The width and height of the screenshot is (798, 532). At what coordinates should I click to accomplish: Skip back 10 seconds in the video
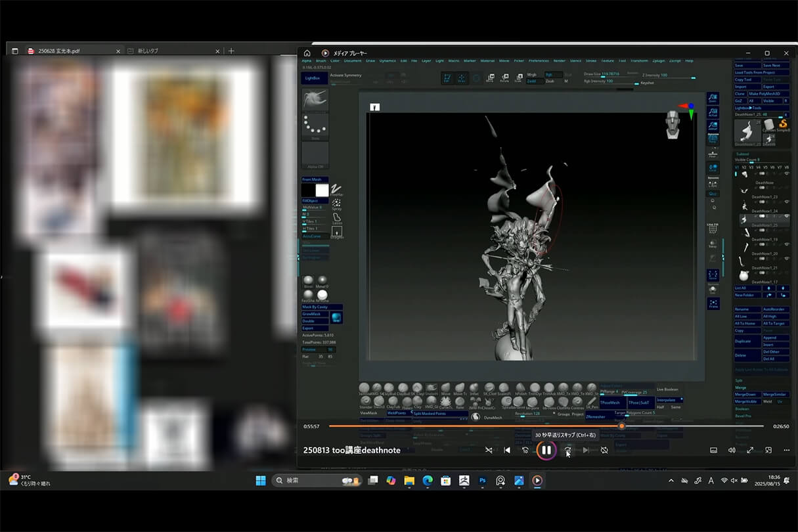coord(525,450)
